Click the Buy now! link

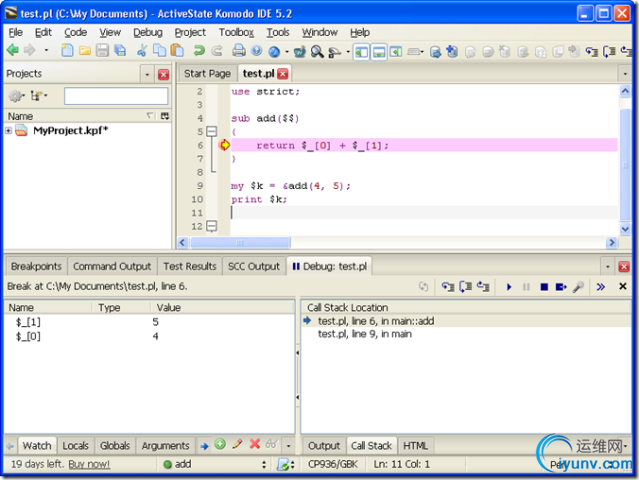click(x=89, y=464)
